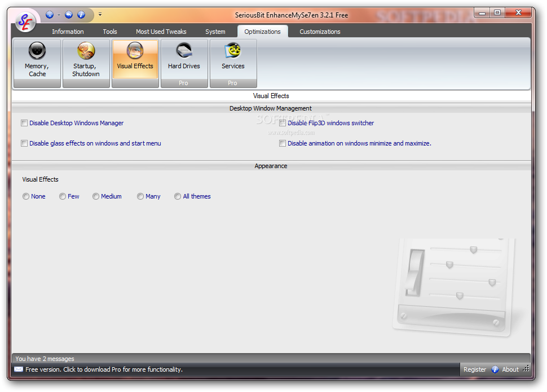The width and height of the screenshot is (547, 392).
Task: Open the Startup, Shutdown section
Action: click(x=86, y=63)
